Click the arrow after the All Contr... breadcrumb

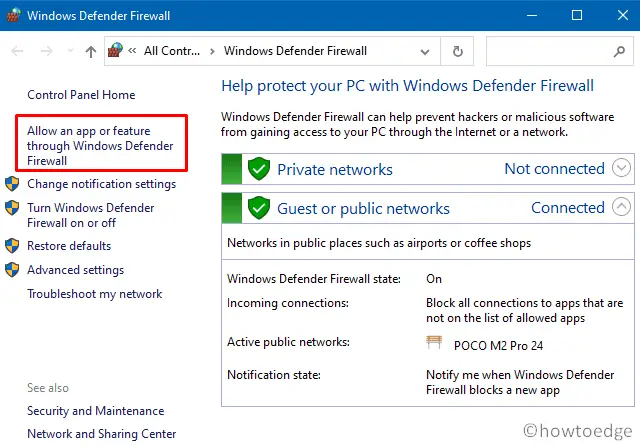pos(212,51)
